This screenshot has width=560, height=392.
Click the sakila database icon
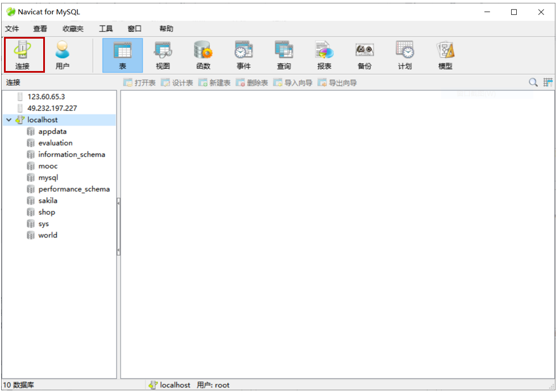[31, 201]
